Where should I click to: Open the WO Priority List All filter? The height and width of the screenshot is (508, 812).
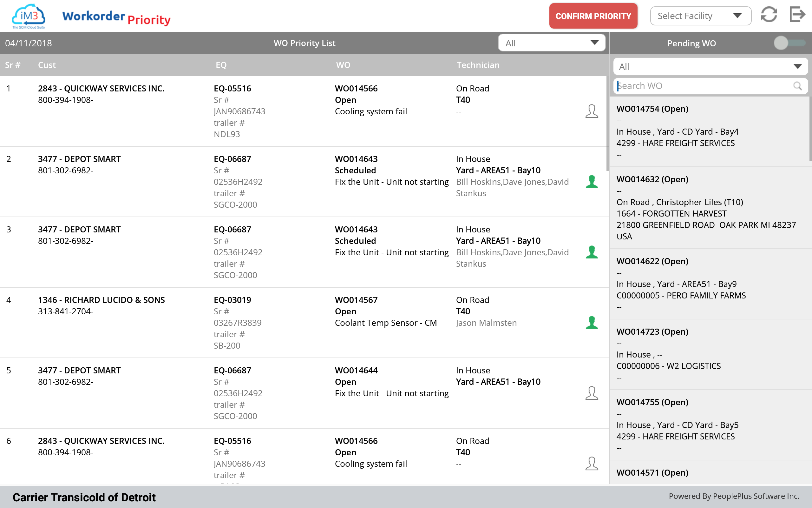[552, 43]
